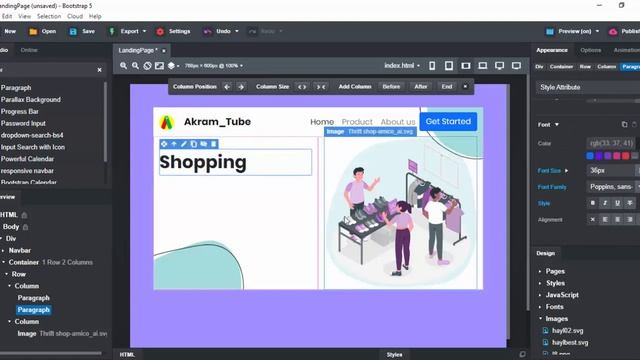The image size is (640, 360).
Task: Open the Font Family combo box
Action: pos(614,187)
